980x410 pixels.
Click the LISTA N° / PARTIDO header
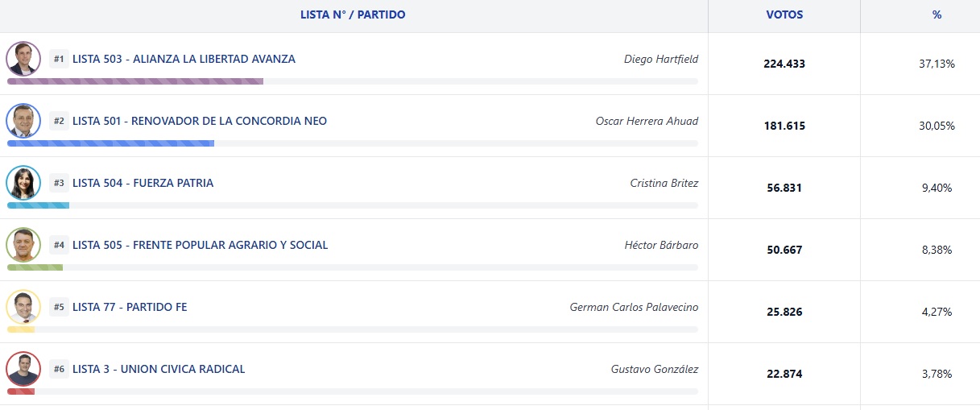[353, 14]
